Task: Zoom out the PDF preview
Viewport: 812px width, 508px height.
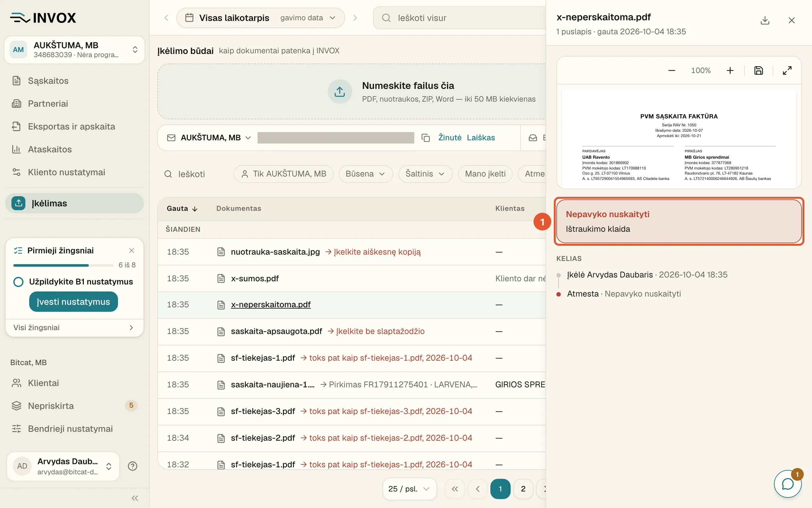Action: click(671, 70)
